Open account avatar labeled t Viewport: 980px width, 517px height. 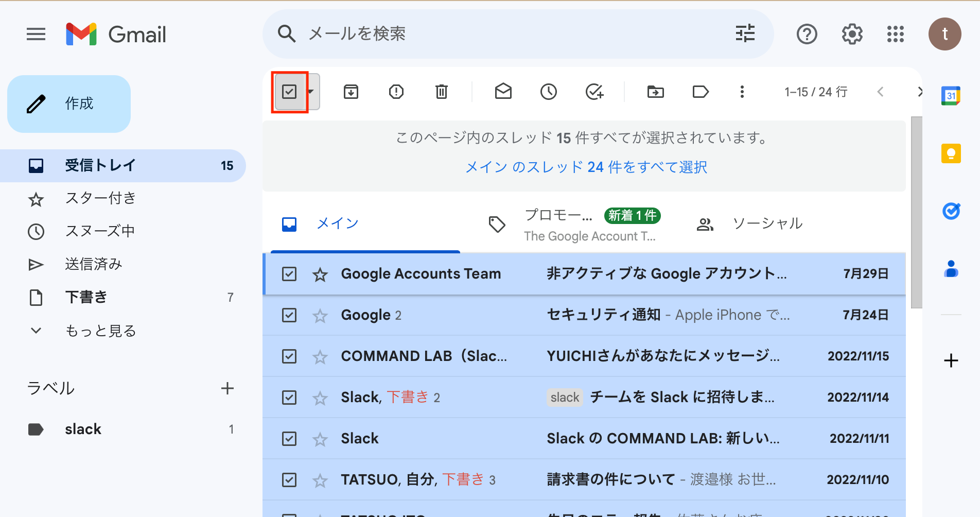(944, 34)
